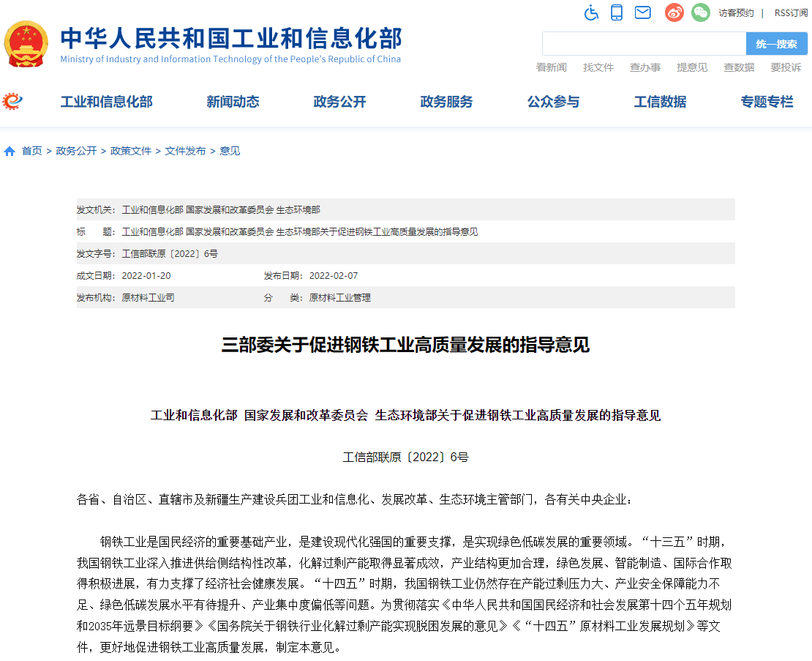Click the 访客预约 link
The image size is (812, 661).
pyautogui.click(x=735, y=13)
